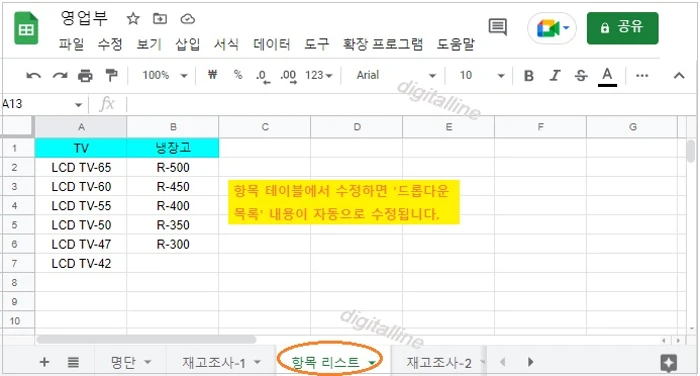Open the 수정 menu
The image size is (700, 376).
point(110,44)
